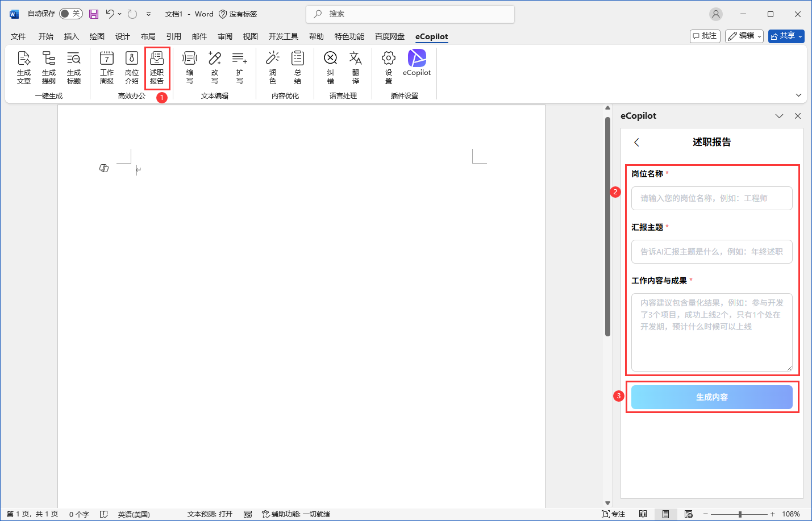Toggle the 自动保存 AutoSave switch
The image size is (812, 521).
coord(70,14)
